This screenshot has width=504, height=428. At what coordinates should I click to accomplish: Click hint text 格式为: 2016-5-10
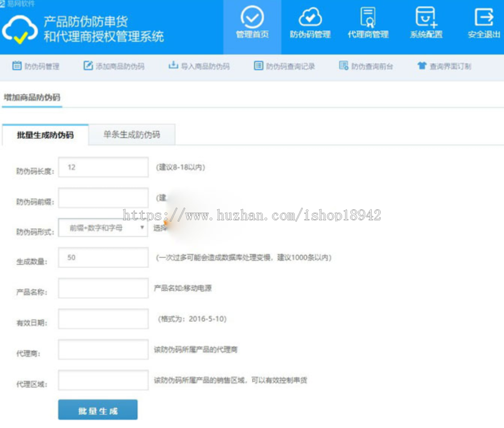pyautogui.click(x=192, y=319)
